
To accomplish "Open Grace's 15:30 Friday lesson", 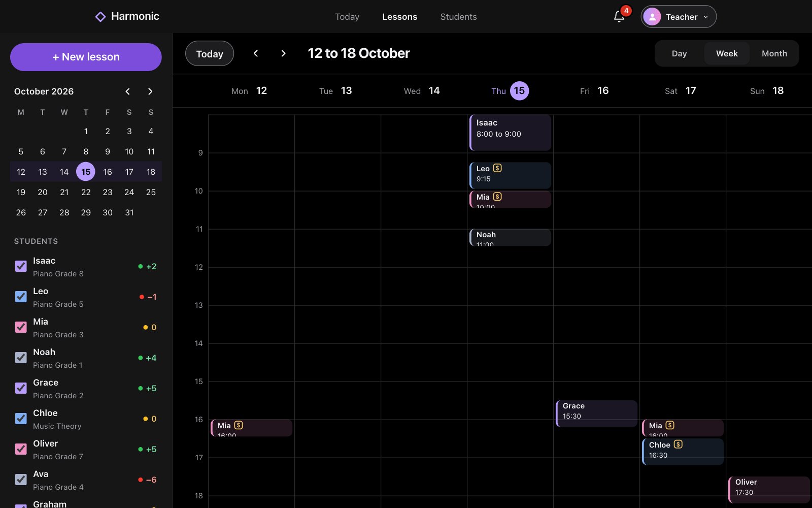I will tap(596, 414).
